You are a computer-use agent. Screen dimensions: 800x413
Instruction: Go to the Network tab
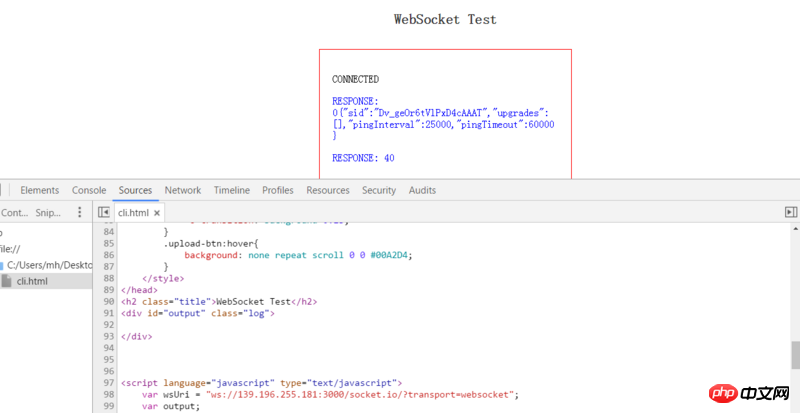[x=183, y=190]
